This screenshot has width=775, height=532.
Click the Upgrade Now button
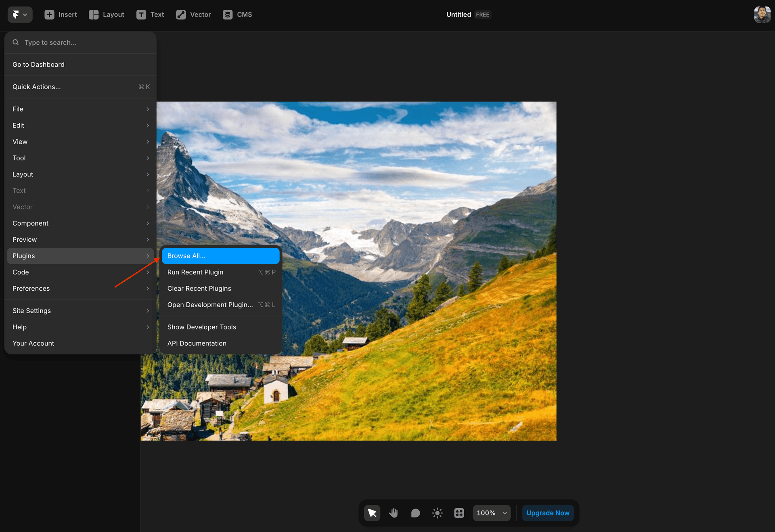click(x=548, y=513)
